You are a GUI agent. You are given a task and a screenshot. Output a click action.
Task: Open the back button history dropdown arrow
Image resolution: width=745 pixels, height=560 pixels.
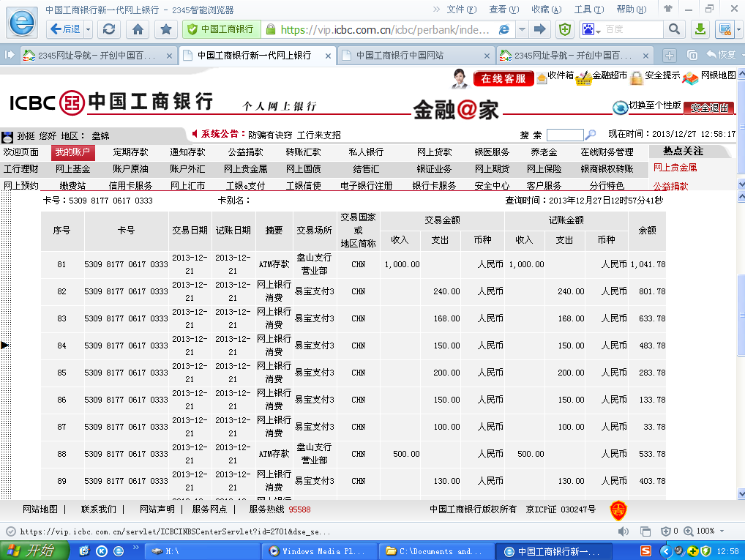point(89,29)
